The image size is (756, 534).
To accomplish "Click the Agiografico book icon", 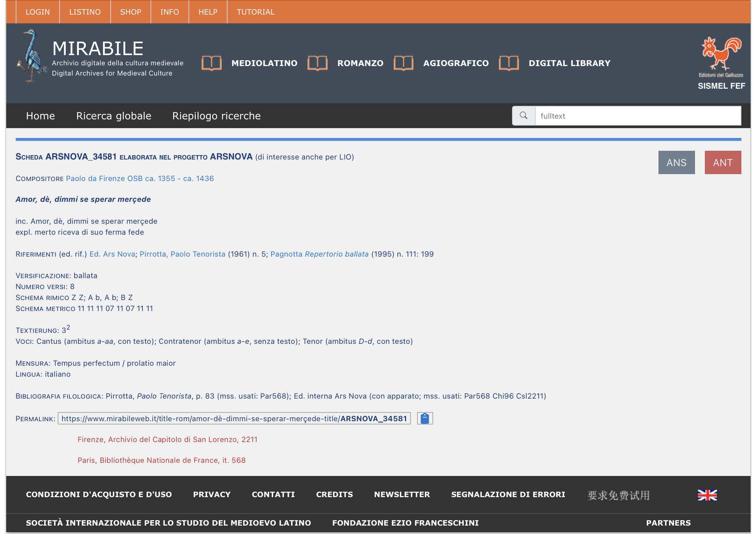I will pos(403,63).
